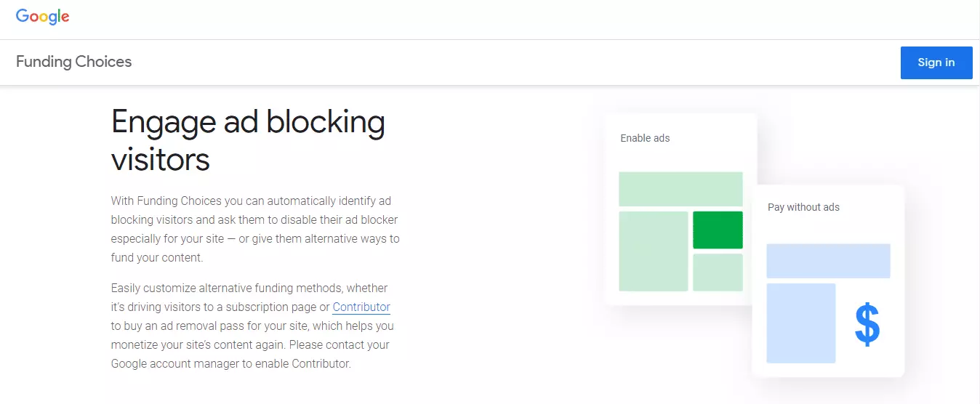Click the wide light blue banner block

pyautogui.click(x=828, y=261)
